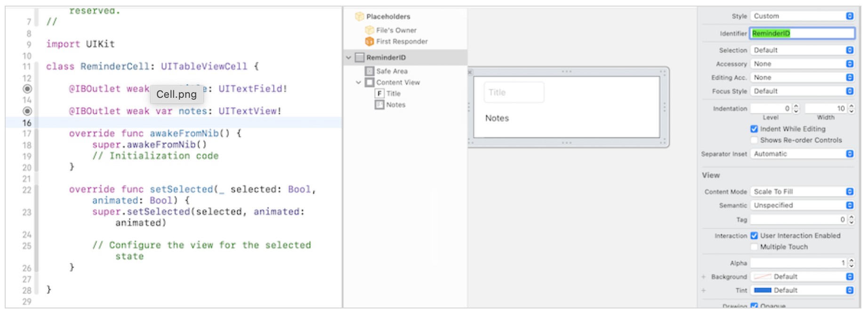Click the Title text field icon

[379, 93]
